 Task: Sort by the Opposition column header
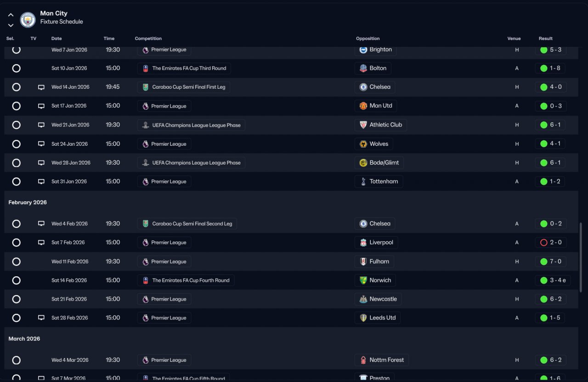368,39
